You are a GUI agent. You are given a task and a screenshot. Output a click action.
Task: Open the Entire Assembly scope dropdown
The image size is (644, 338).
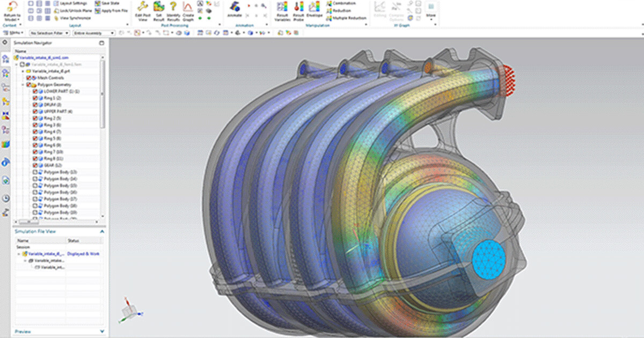coord(94,33)
